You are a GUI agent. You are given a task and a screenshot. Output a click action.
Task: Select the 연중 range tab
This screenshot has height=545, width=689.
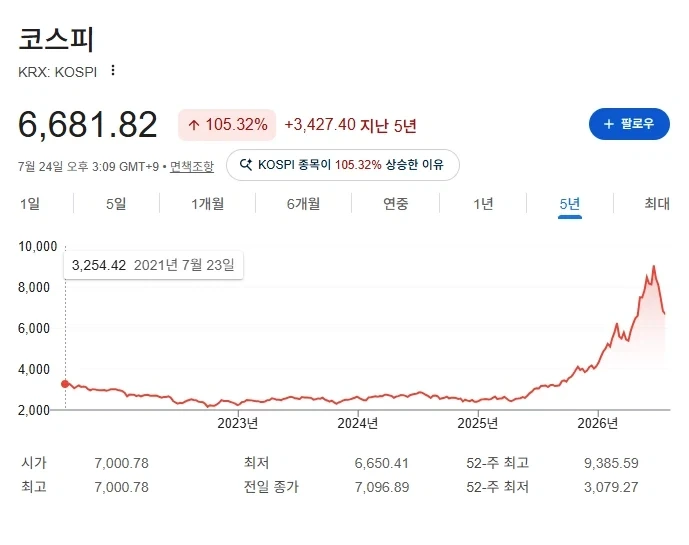(x=395, y=203)
